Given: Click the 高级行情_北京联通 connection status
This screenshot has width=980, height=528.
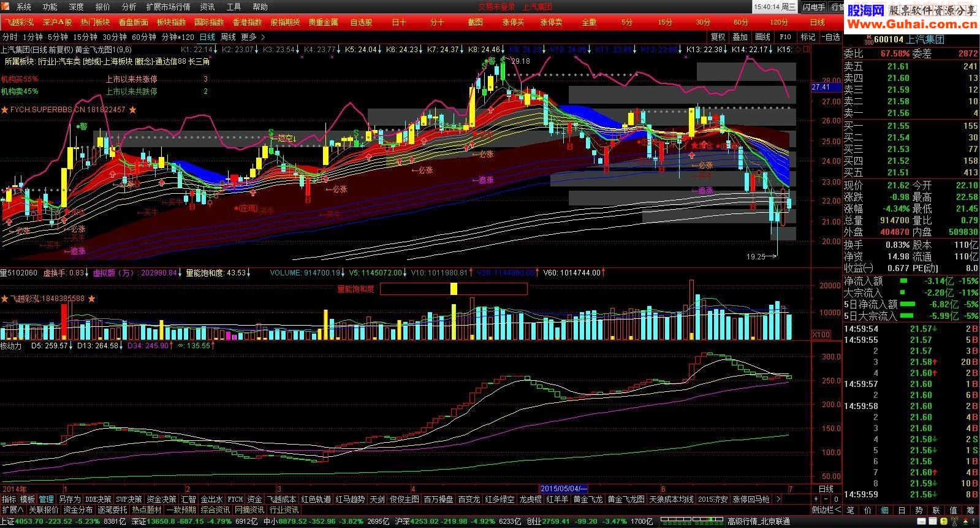Looking at the screenshot, I should tap(759, 522).
